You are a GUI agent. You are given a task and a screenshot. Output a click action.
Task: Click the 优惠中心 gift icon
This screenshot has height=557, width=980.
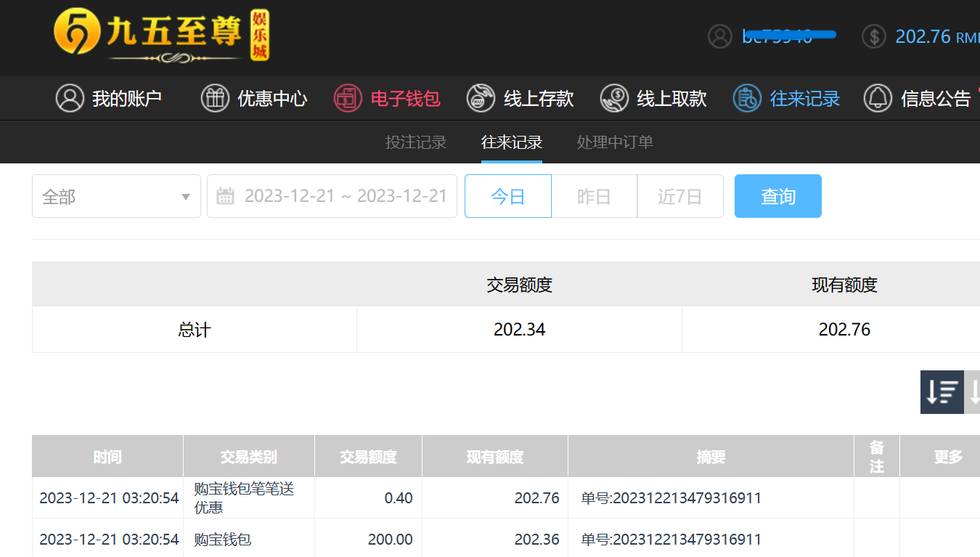pyautogui.click(x=215, y=98)
